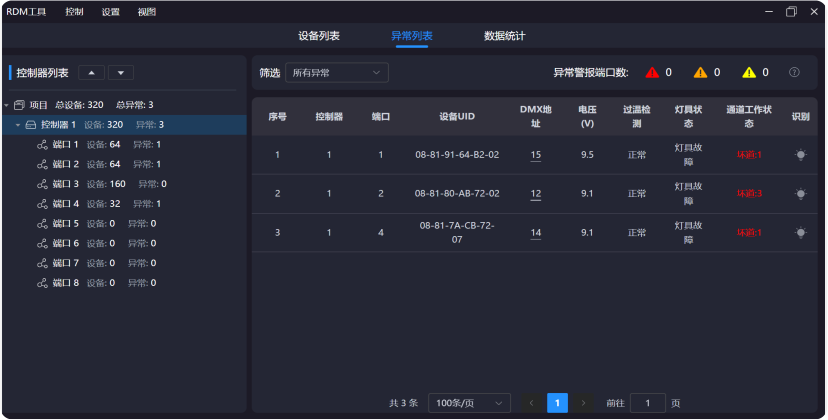
Task: Click the red alarm triangle icon
Action: pos(652,73)
